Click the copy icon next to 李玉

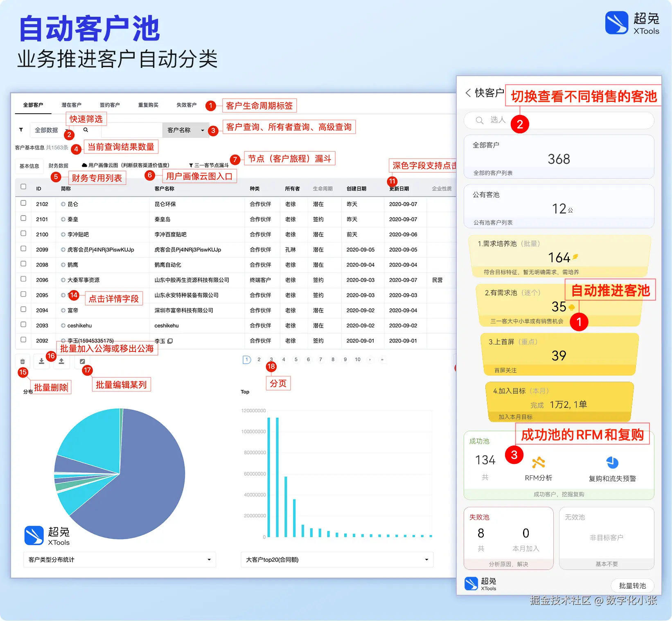pos(170,341)
